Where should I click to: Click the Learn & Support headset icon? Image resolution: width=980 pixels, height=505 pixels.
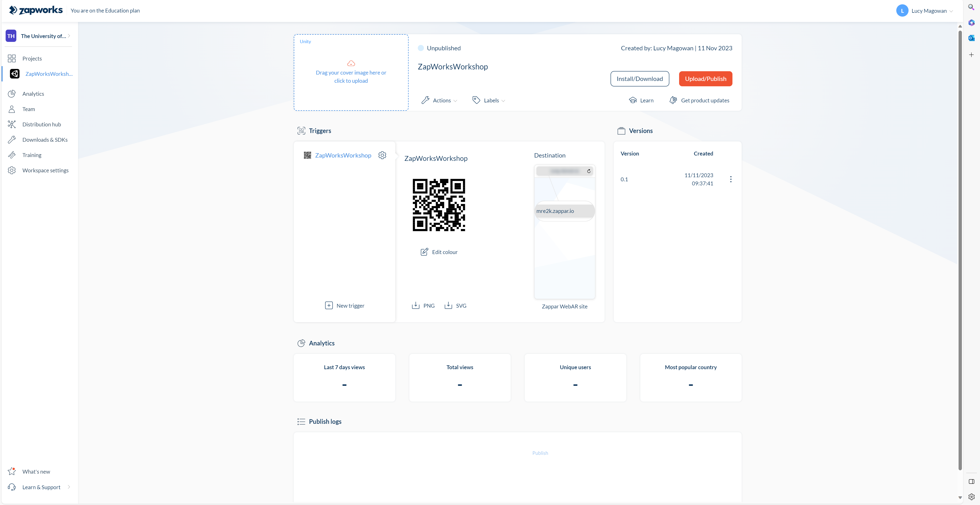(12, 487)
